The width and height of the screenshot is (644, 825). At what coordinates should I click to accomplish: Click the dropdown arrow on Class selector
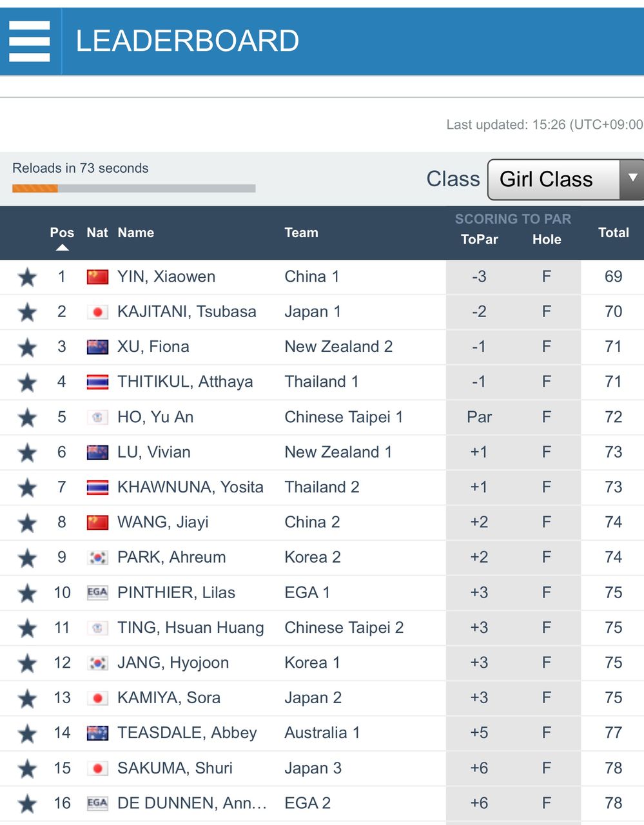pyautogui.click(x=632, y=179)
